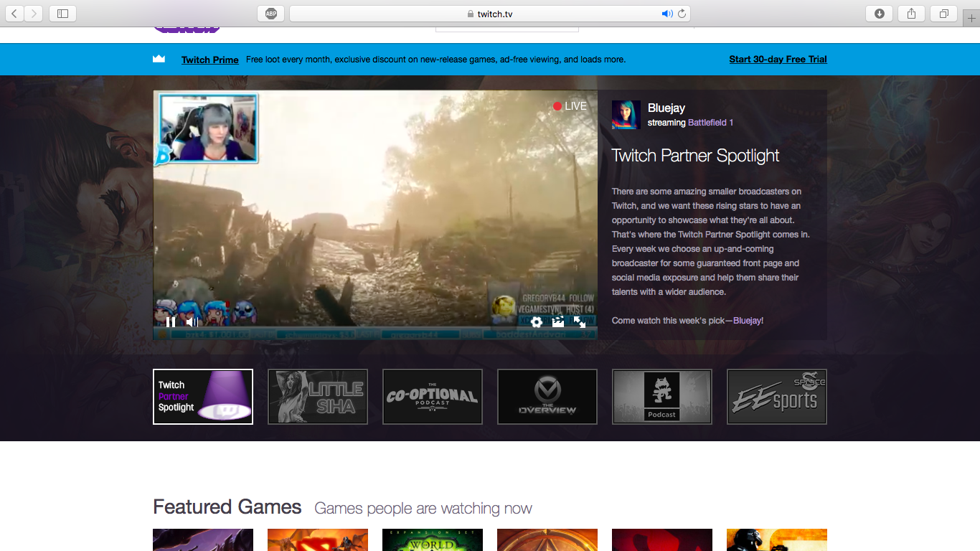Select the EE Sports thumbnail
The width and height of the screenshot is (980, 551).
(777, 397)
